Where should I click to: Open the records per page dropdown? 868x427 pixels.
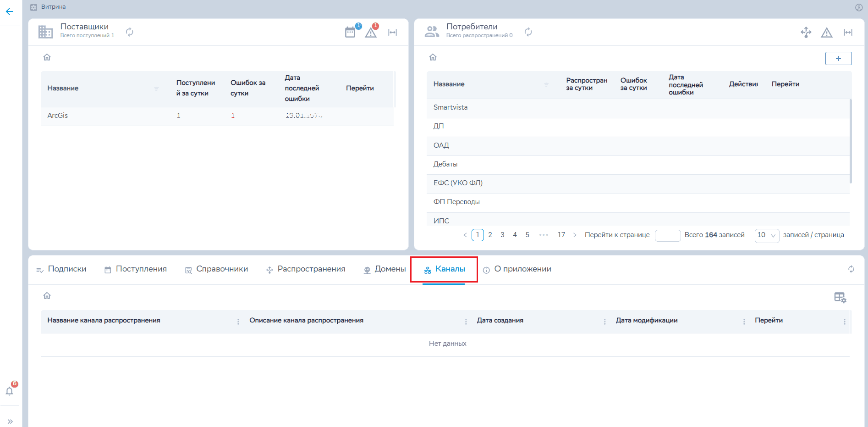[766, 235]
